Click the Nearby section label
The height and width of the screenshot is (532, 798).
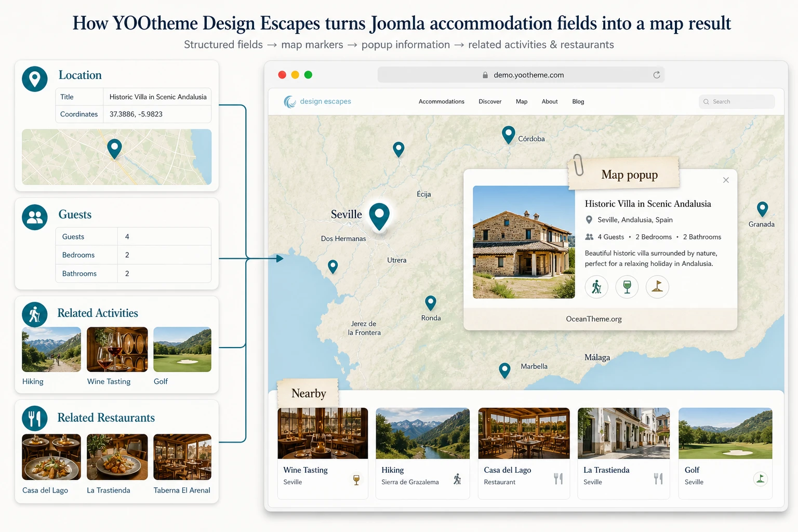click(x=309, y=393)
